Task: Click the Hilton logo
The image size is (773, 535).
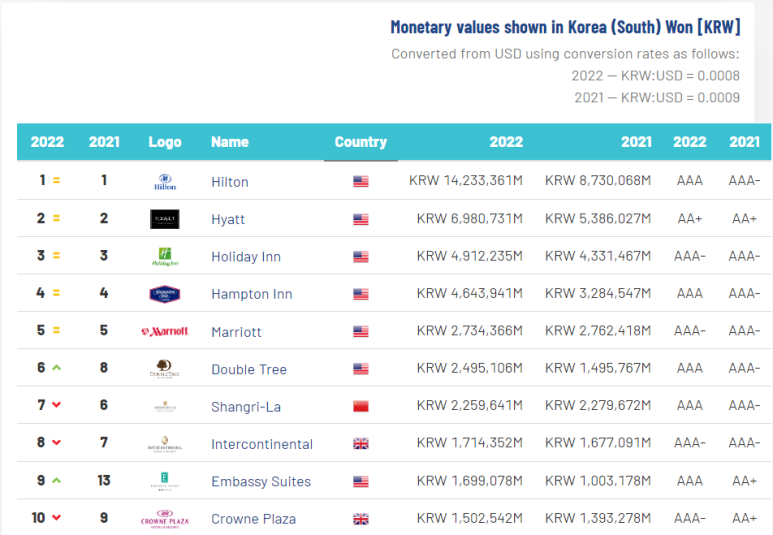Action: pyautogui.click(x=165, y=182)
